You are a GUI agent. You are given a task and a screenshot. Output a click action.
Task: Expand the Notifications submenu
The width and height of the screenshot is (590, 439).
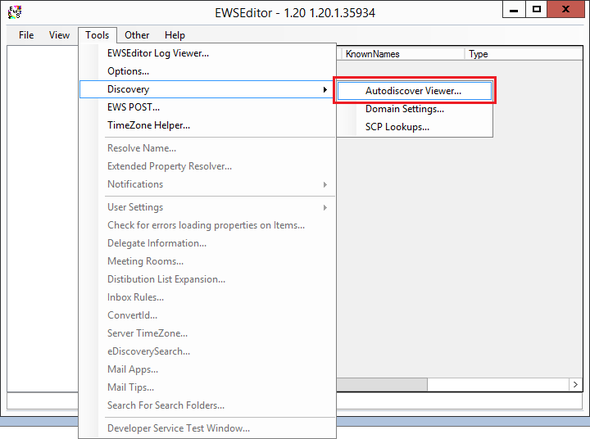(x=208, y=184)
